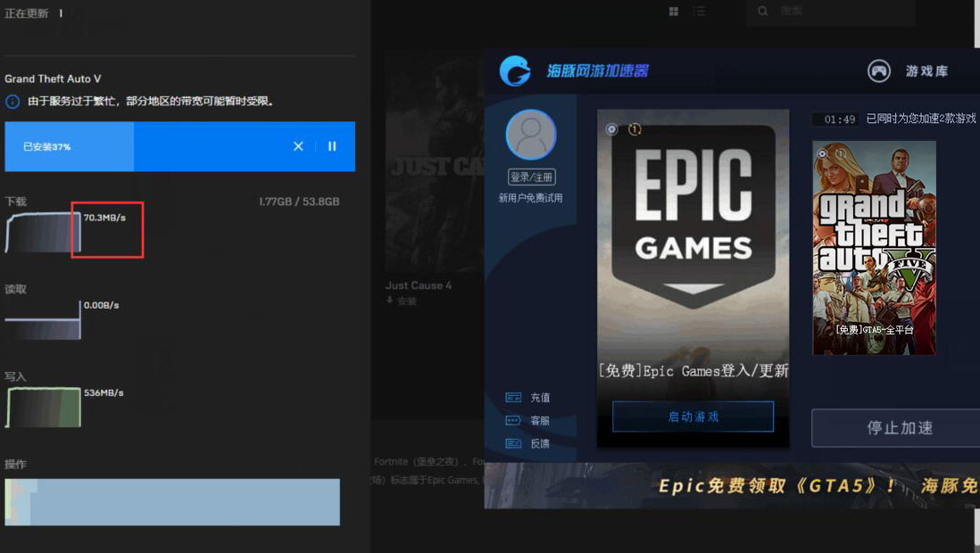The width and height of the screenshot is (980, 553).
Task: Click the 反馈 feedback icon
Action: coord(512,442)
